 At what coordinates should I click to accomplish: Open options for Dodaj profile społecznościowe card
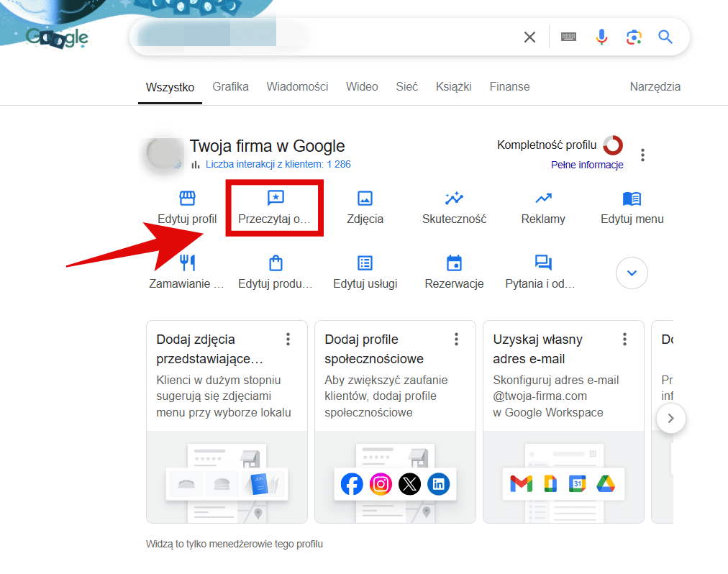click(456, 340)
